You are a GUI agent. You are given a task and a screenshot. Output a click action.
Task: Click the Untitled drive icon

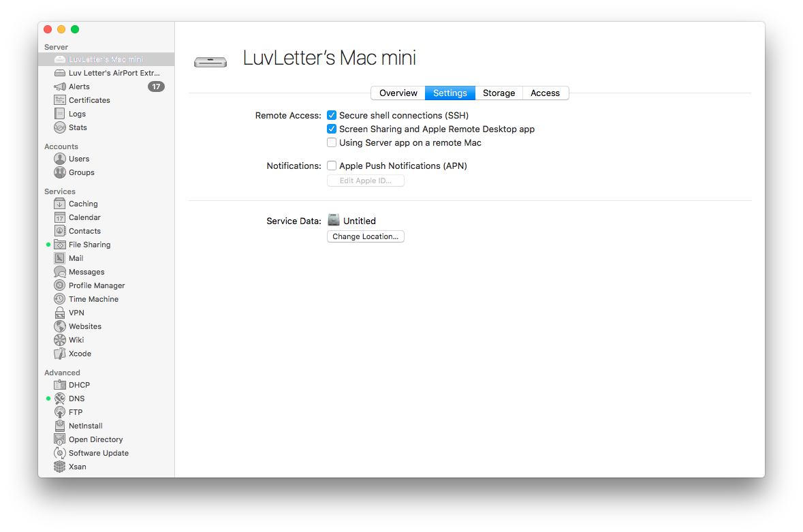coord(333,220)
